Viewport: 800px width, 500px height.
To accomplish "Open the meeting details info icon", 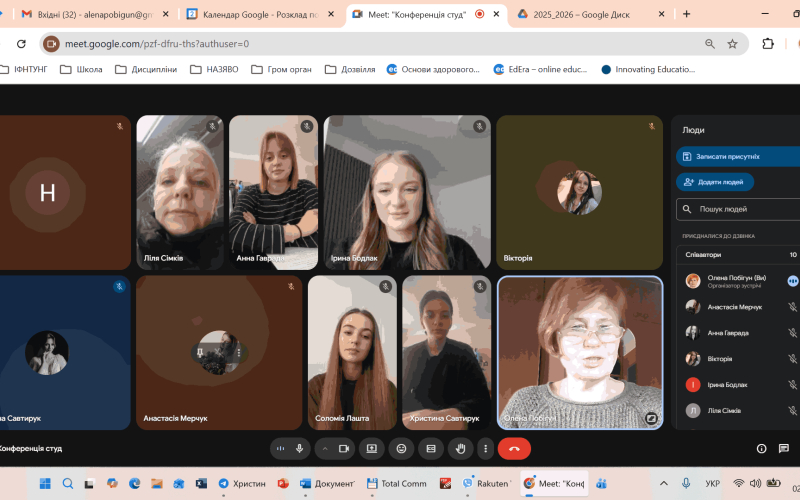I will 761,449.
